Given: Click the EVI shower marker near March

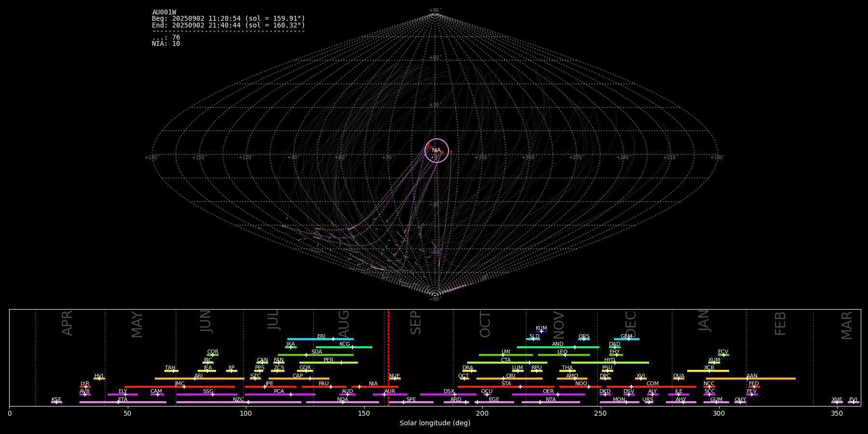Looking at the screenshot, I should [x=853, y=402].
